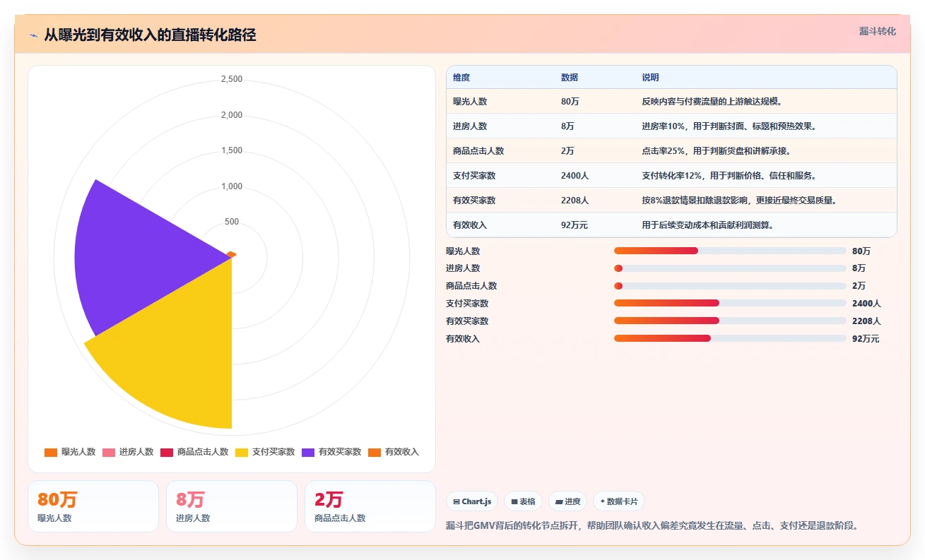The height and width of the screenshot is (560, 925).
Task: Toggle 有效收入 series in chart legend
Action: click(x=394, y=452)
